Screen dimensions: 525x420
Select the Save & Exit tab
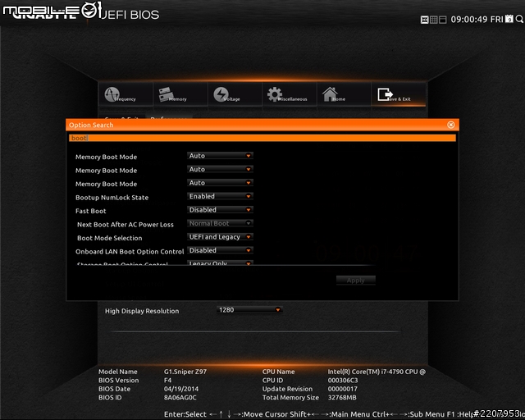[x=399, y=94]
